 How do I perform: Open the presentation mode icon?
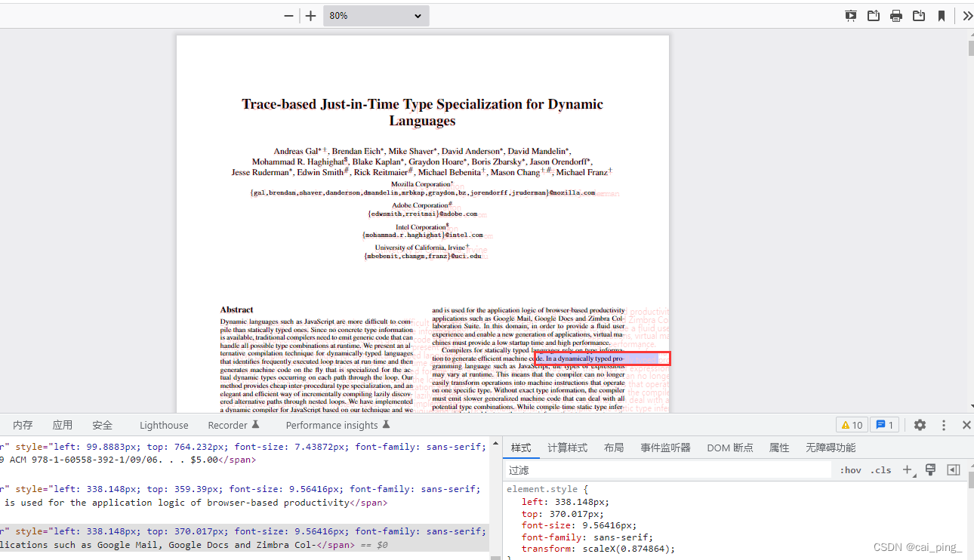pyautogui.click(x=851, y=15)
